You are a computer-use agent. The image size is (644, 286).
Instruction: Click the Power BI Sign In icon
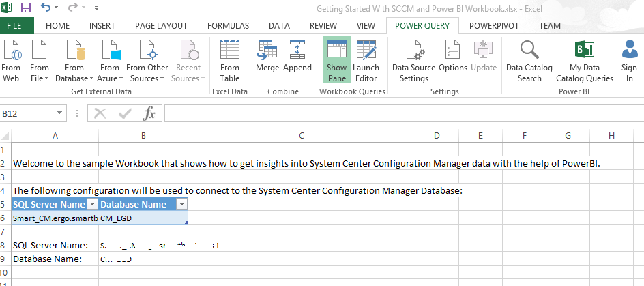pyautogui.click(x=629, y=61)
